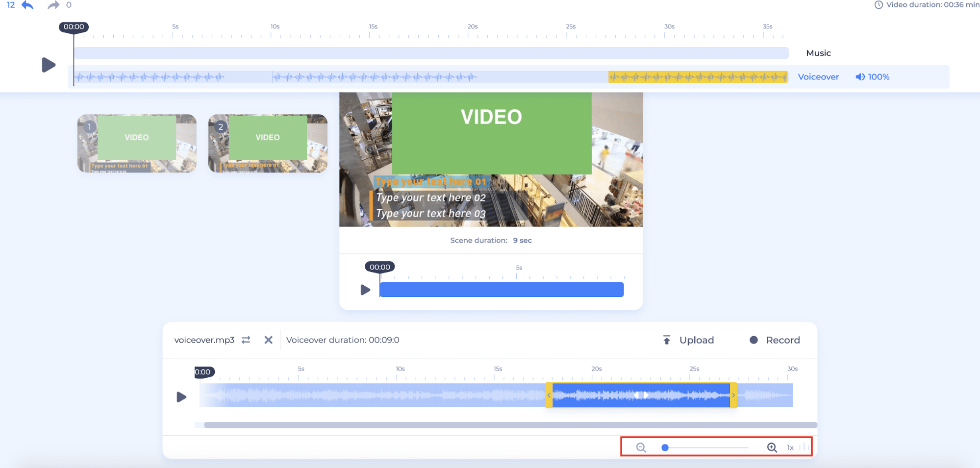
Task: Play the main timeline preview
Action: 48,65
